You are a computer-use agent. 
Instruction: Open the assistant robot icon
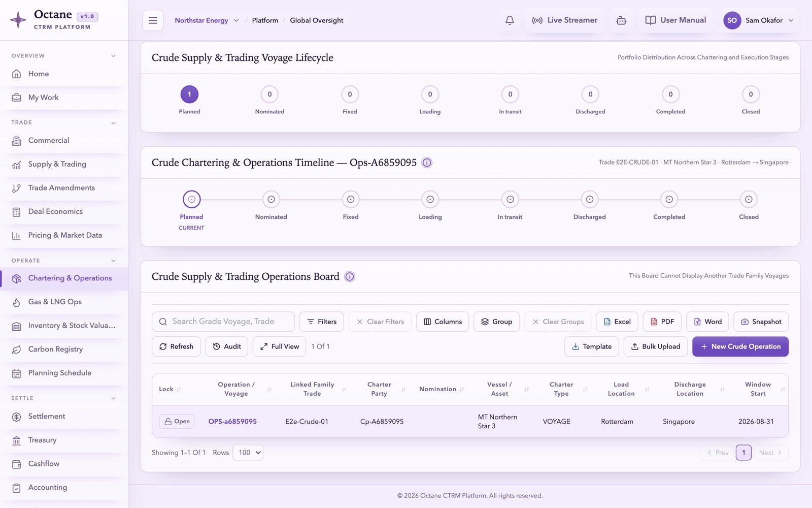coord(621,20)
